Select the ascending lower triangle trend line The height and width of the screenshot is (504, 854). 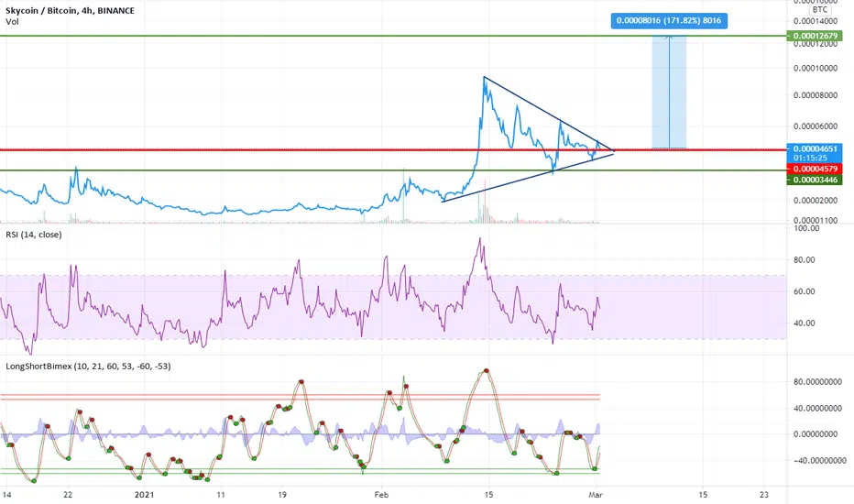point(528,178)
